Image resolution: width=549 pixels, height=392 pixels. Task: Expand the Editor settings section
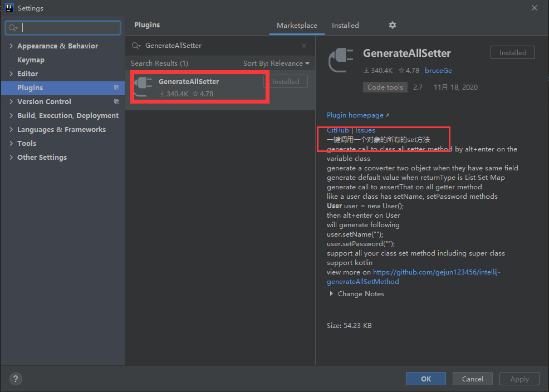pyautogui.click(x=11, y=74)
